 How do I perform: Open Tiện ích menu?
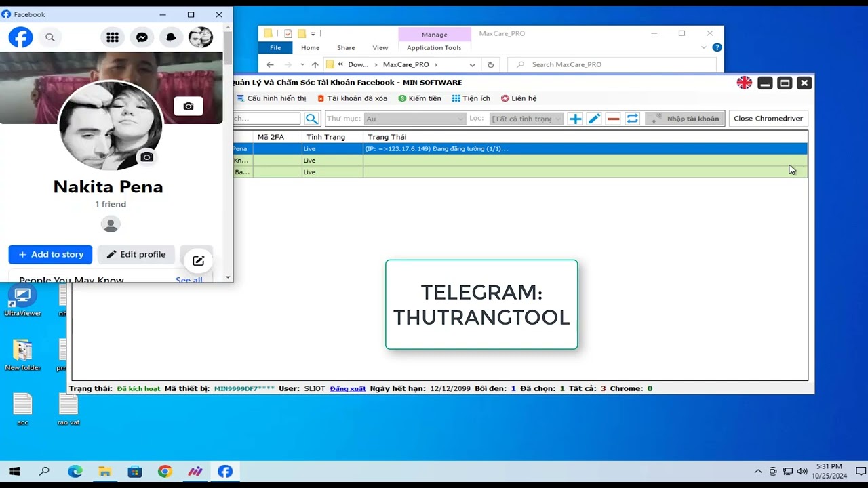[471, 98]
